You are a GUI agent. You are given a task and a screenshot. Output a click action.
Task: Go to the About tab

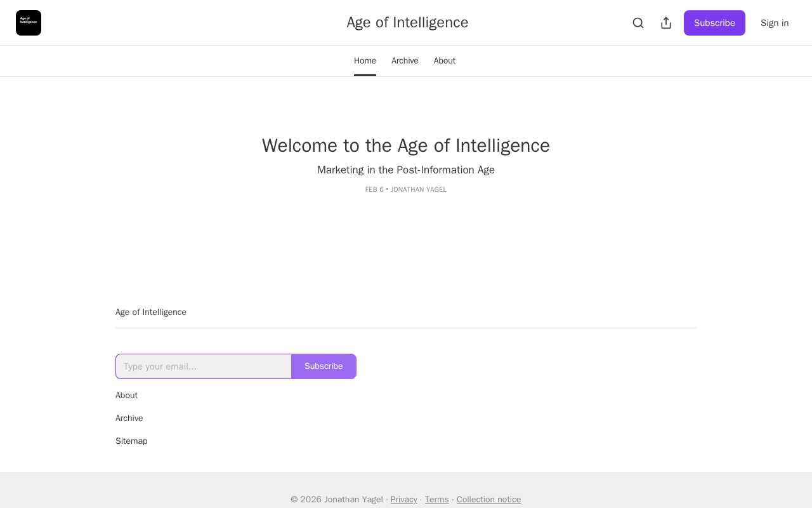click(445, 61)
